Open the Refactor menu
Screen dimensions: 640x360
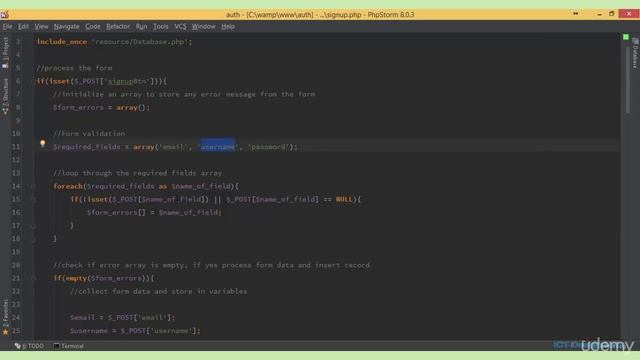[x=118, y=27]
